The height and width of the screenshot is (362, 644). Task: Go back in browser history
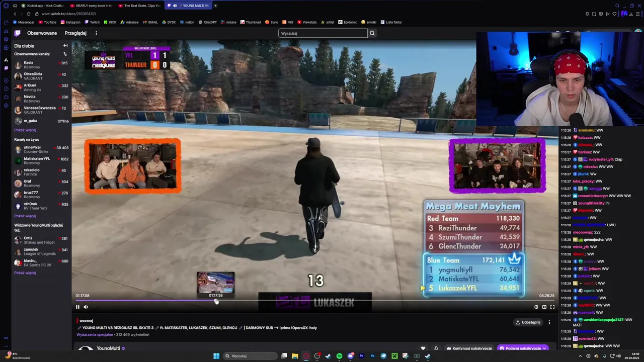pyautogui.click(x=15, y=14)
